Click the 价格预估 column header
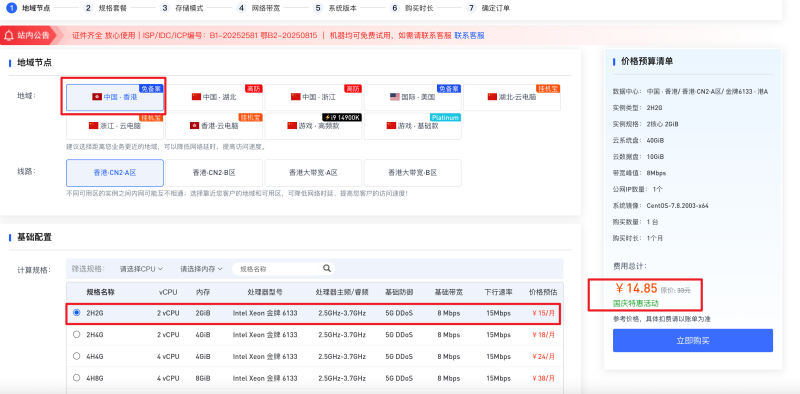The height and width of the screenshot is (394, 800). 543,292
